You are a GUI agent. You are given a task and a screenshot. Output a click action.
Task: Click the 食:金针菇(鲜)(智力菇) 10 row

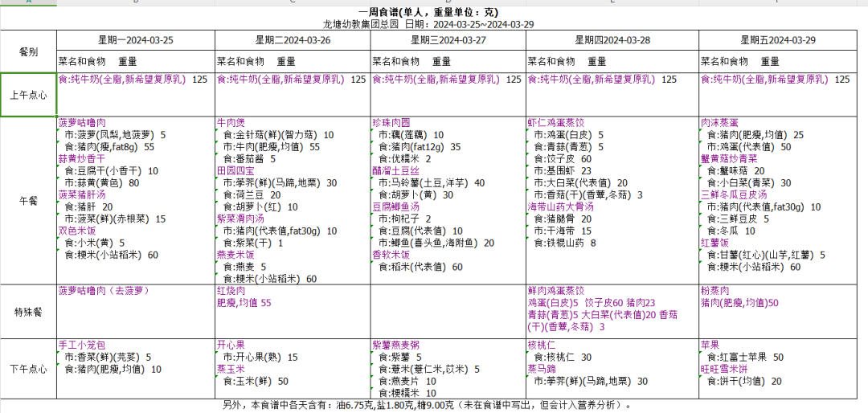278,134
